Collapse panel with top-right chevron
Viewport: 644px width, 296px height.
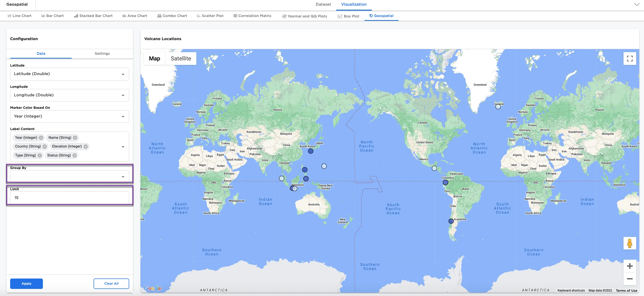pos(636,4)
